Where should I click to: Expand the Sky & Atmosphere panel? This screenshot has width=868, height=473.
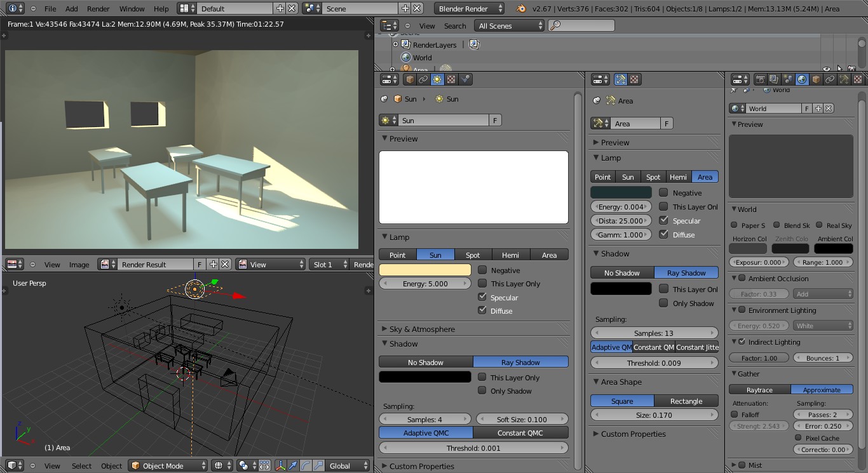point(422,329)
